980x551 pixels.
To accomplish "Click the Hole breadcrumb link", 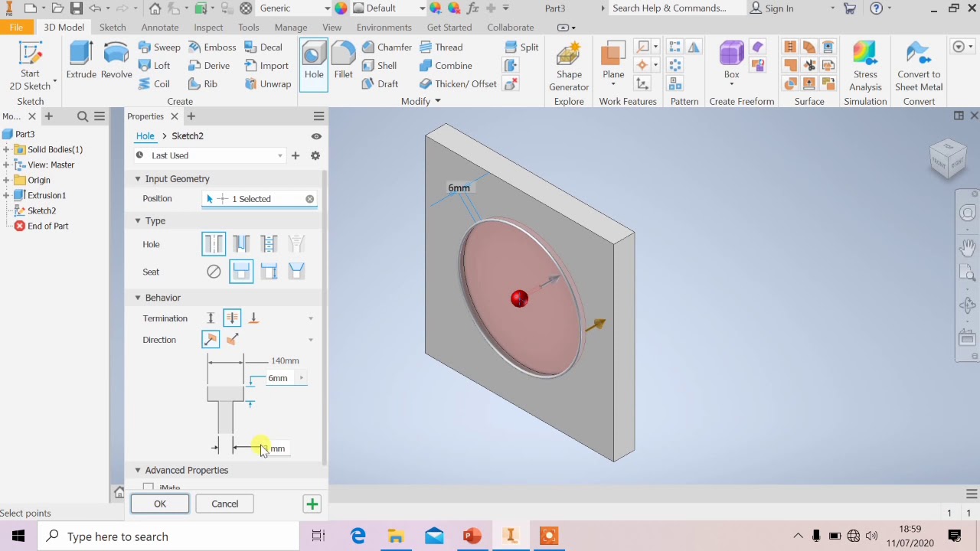I will [145, 135].
